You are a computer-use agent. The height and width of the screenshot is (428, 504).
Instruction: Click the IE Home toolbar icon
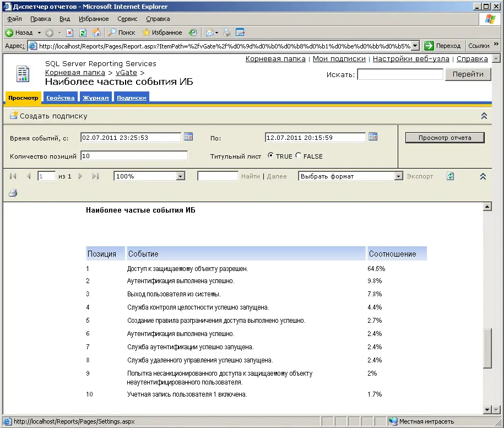tap(97, 32)
